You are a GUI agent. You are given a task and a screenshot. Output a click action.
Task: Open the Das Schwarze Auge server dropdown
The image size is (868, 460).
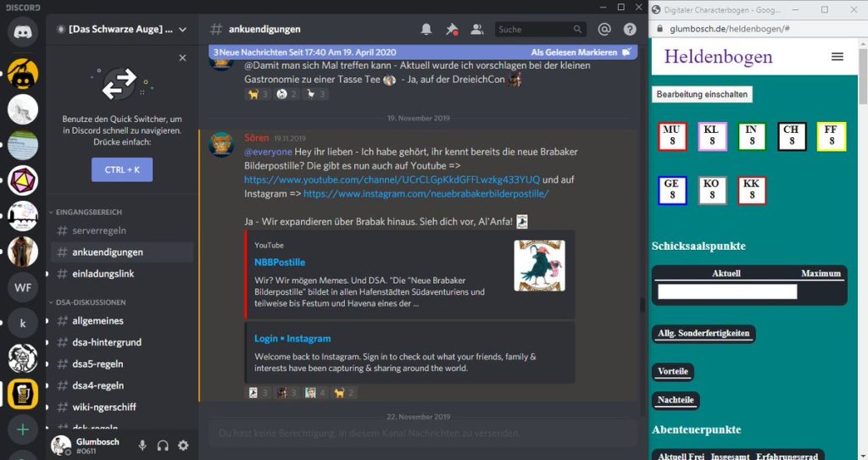point(122,29)
